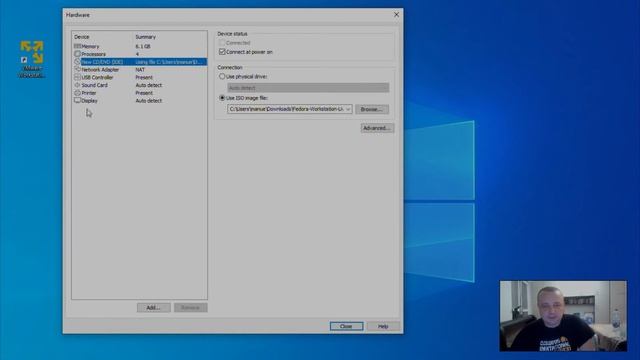
Task: Click the Add device button
Action: coord(153,307)
